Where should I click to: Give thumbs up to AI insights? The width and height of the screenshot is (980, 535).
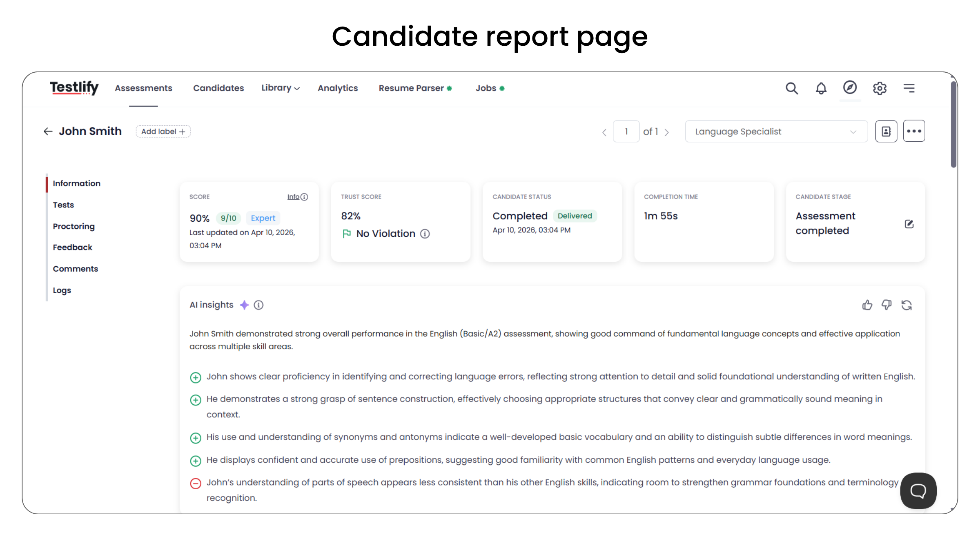pos(867,305)
